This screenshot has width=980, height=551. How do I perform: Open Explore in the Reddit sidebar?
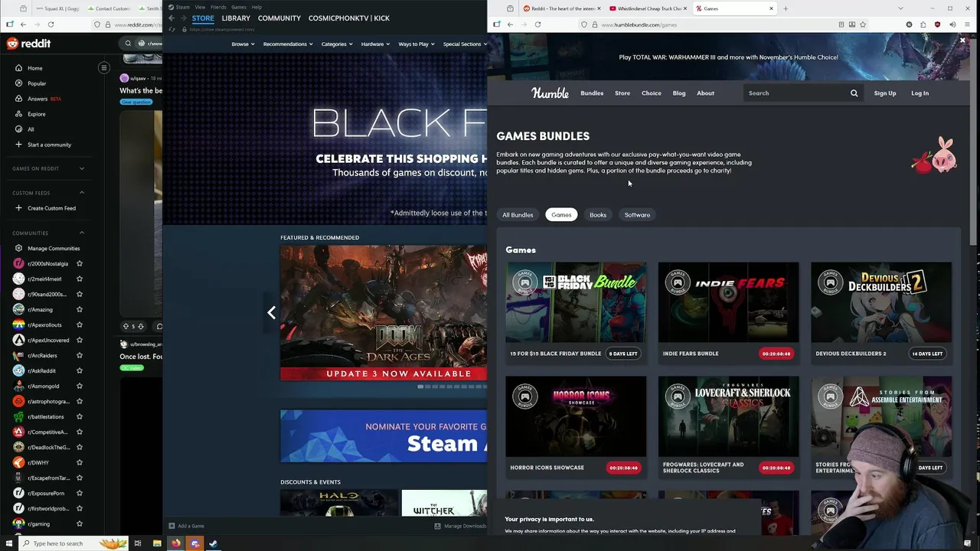[36, 114]
